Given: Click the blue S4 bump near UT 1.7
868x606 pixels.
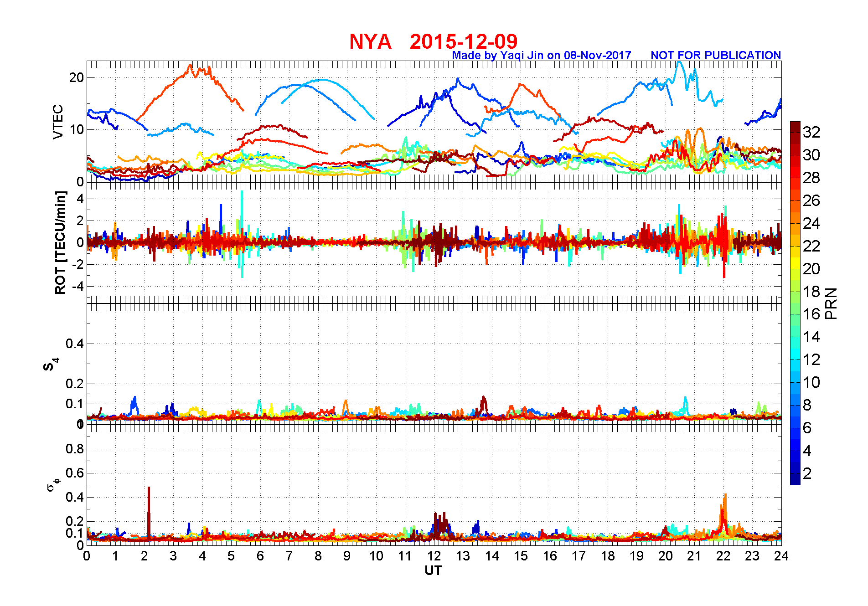Looking at the screenshot, I should 134,405.
